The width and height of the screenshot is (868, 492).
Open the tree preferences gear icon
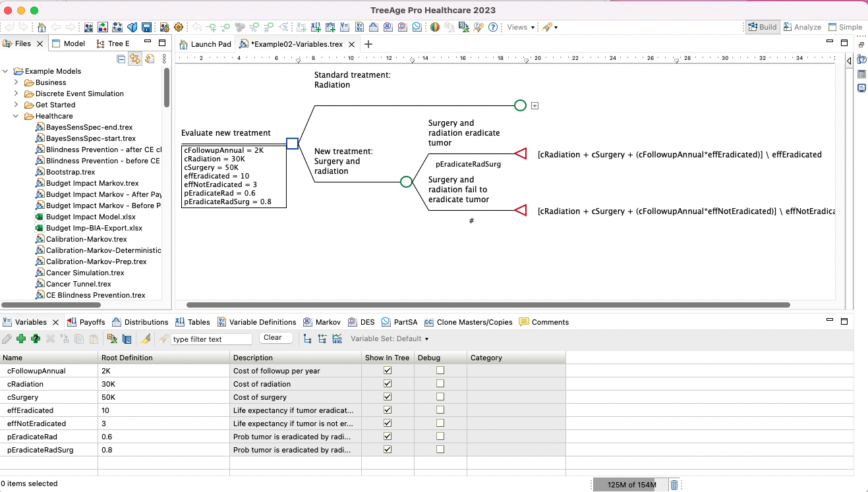point(179,26)
